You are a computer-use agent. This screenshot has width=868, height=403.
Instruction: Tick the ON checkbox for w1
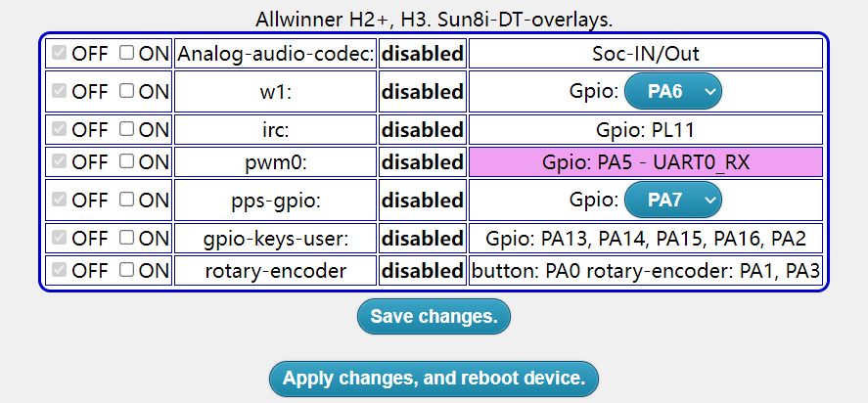tap(127, 91)
